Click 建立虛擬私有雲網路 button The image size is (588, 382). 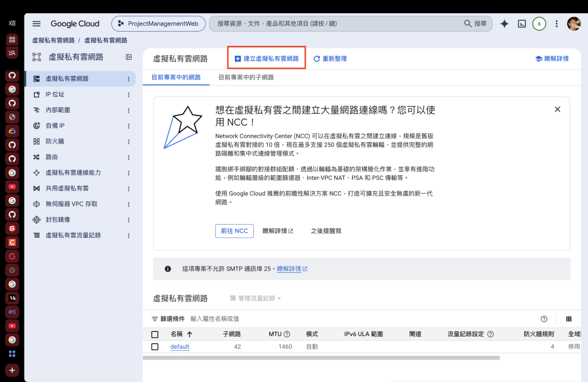pyautogui.click(x=266, y=59)
